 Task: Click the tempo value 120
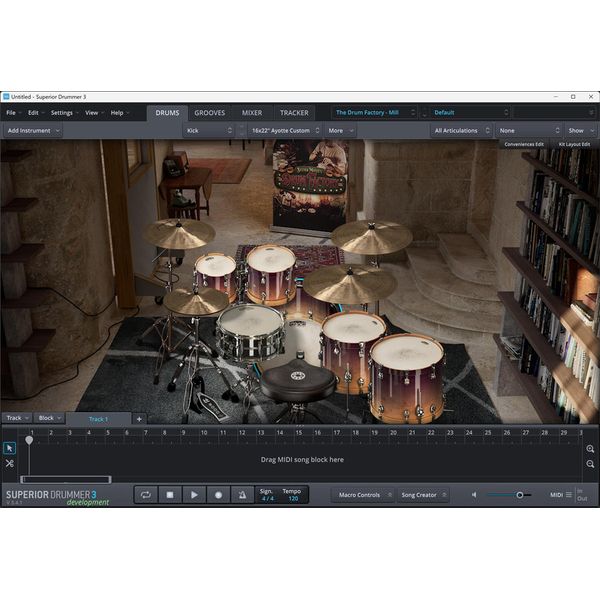[293, 499]
